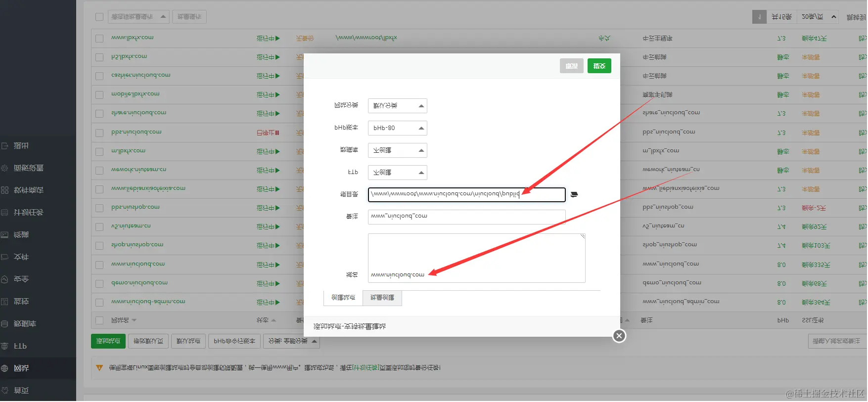This screenshot has height=402, width=868.
Task: Select the 网站 sidebar globe icon
Action: 4,368
